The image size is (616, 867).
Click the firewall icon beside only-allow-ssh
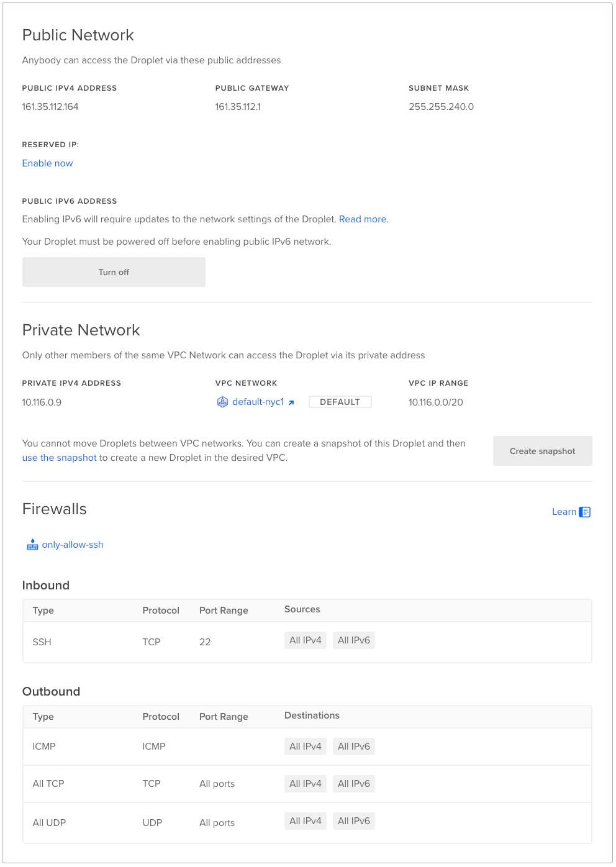32,545
